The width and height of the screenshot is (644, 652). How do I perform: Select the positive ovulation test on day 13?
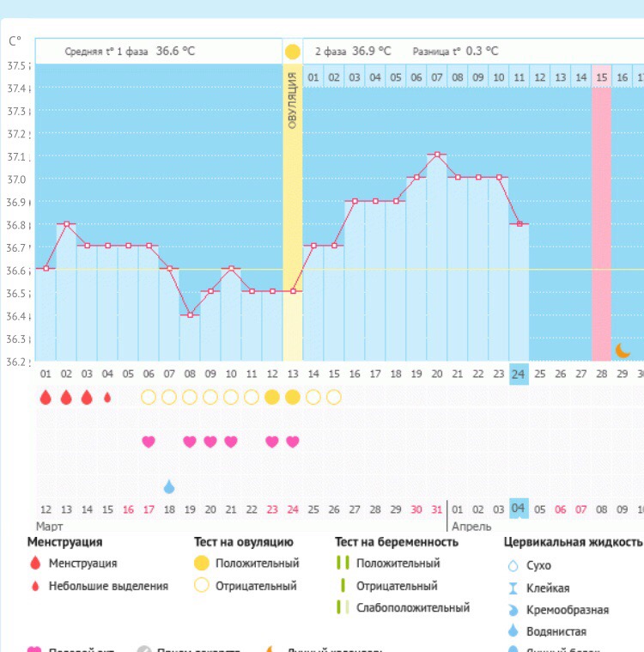(x=293, y=397)
